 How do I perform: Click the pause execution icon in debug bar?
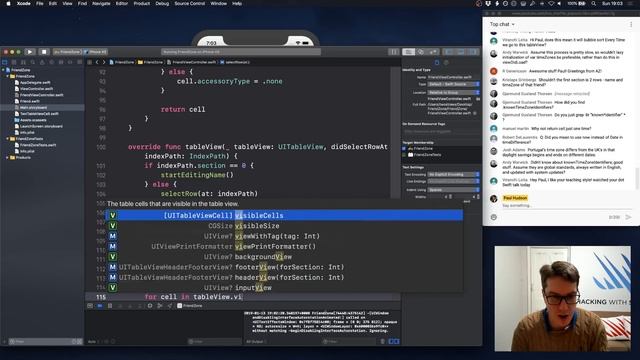click(110, 306)
